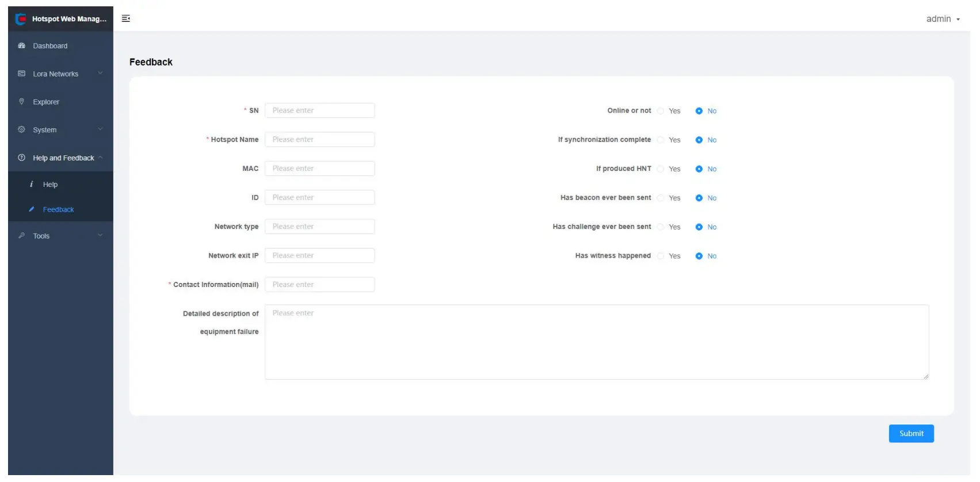The image size is (980, 482).
Task: Open the Feedback submenu item
Action: (60, 209)
